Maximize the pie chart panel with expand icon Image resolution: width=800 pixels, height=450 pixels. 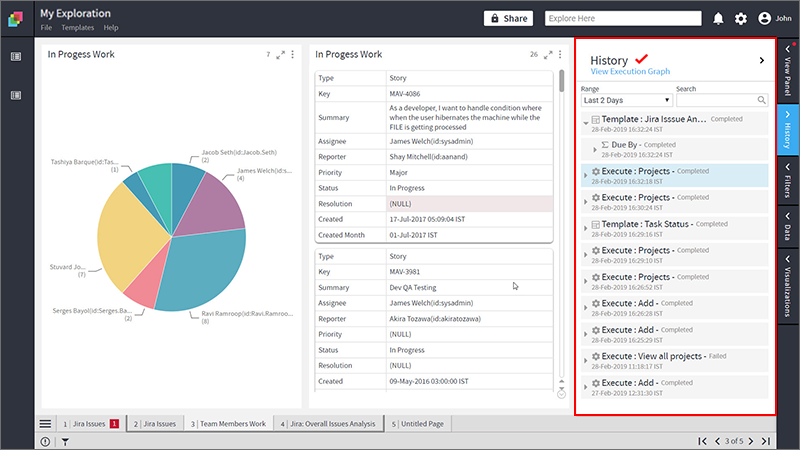tap(281, 55)
